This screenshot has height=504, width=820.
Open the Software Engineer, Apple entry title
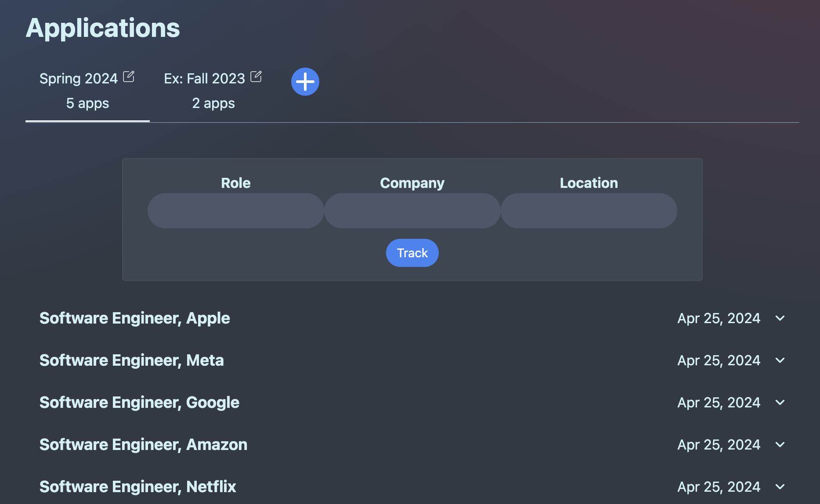click(135, 318)
